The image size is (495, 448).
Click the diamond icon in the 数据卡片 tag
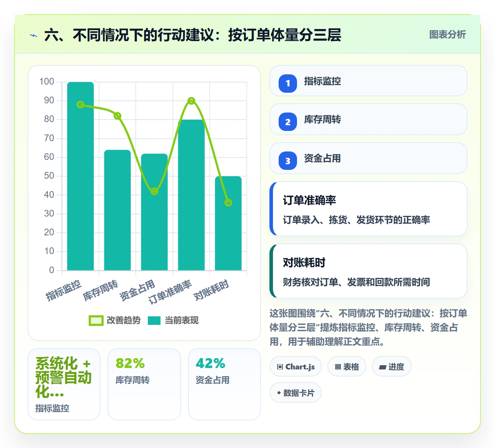click(279, 393)
